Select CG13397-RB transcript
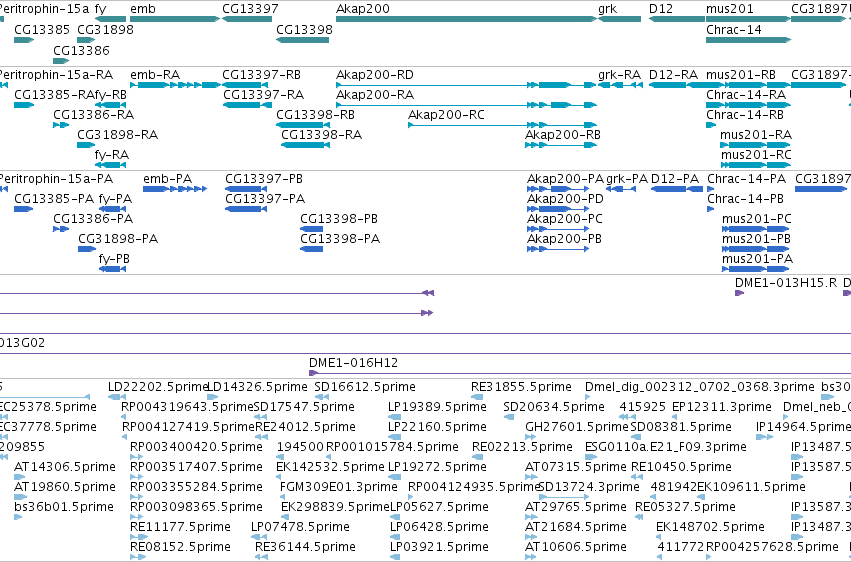 [x=247, y=85]
